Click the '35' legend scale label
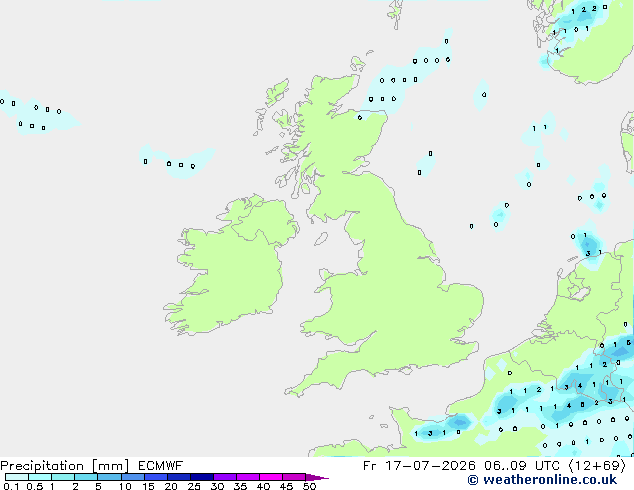 (x=240, y=486)
